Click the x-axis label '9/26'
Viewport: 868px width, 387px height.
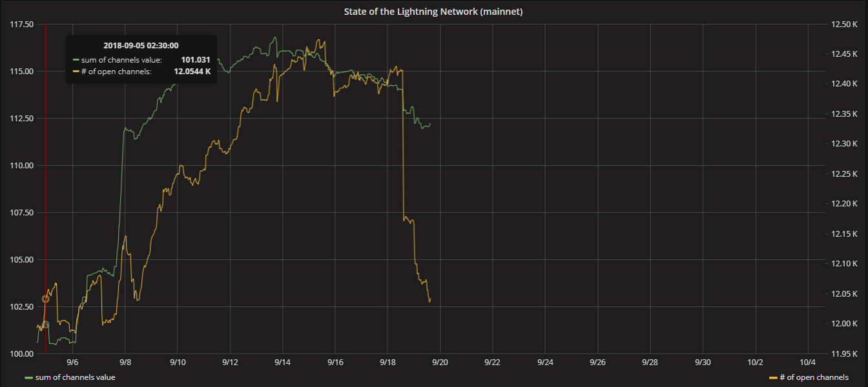click(x=597, y=362)
